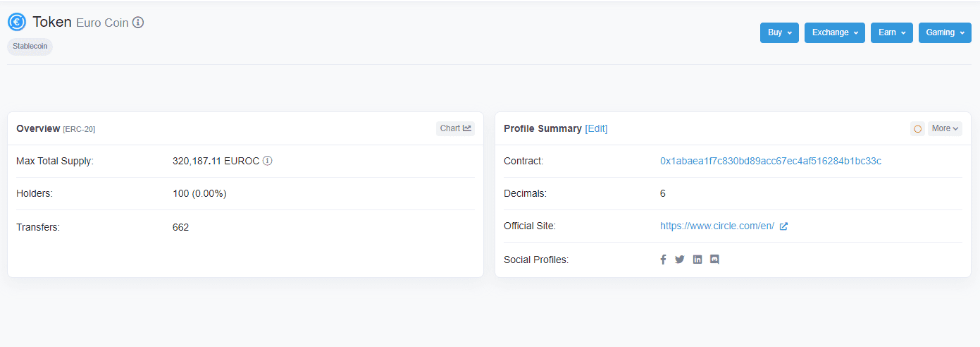The height and width of the screenshot is (347, 980).
Task: Open the LinkedIn social profile
Action: pyautogui.click(x=697, y=260)
